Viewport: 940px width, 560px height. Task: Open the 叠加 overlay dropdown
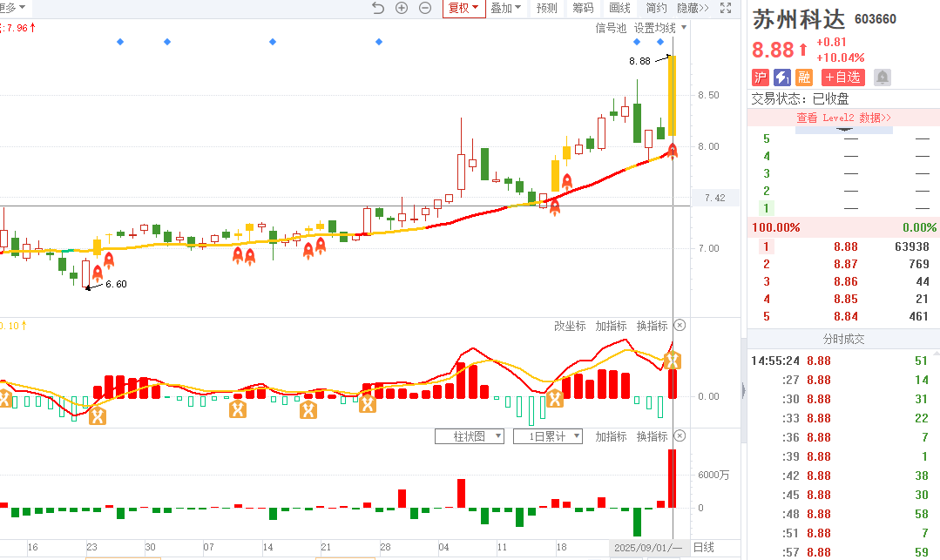pos(506,8)
